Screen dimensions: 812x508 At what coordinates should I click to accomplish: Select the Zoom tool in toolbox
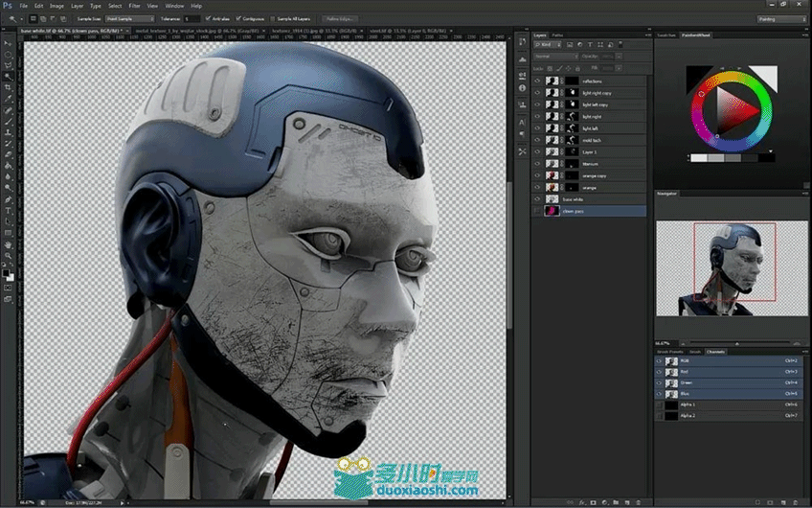(8, 255)
